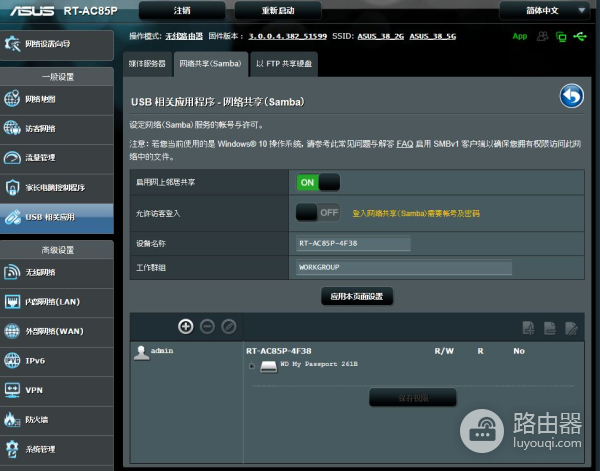Click WD My Passport 261B drive label
Screen dimensions: 600x471
click(x=319, y=364)
